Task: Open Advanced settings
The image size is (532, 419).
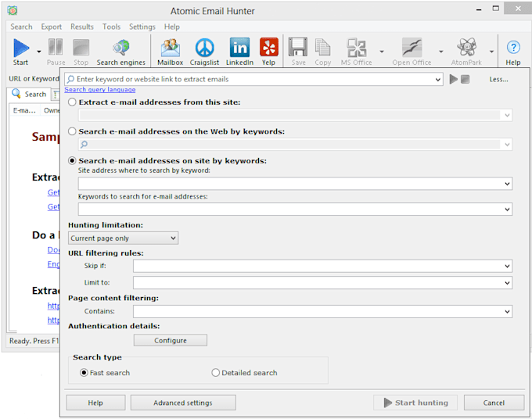Action: tap(183, 403)
